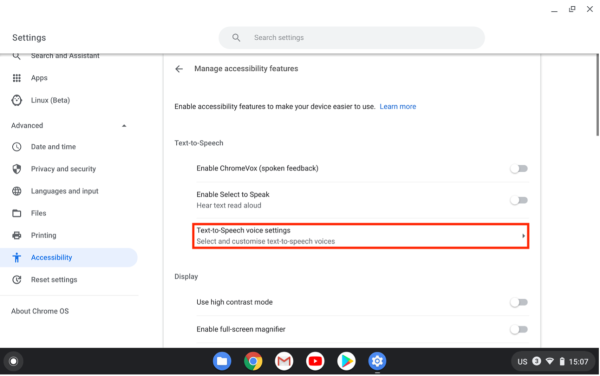Open YouTube from the shelf
Image resolution: width=600 pixels, height=376 pixels.
click(x=315, y=361)
